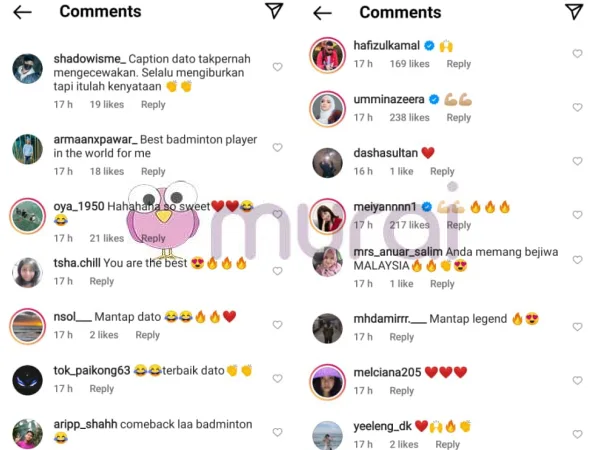Tap the send icon in left Comments header

click(274, 11)
